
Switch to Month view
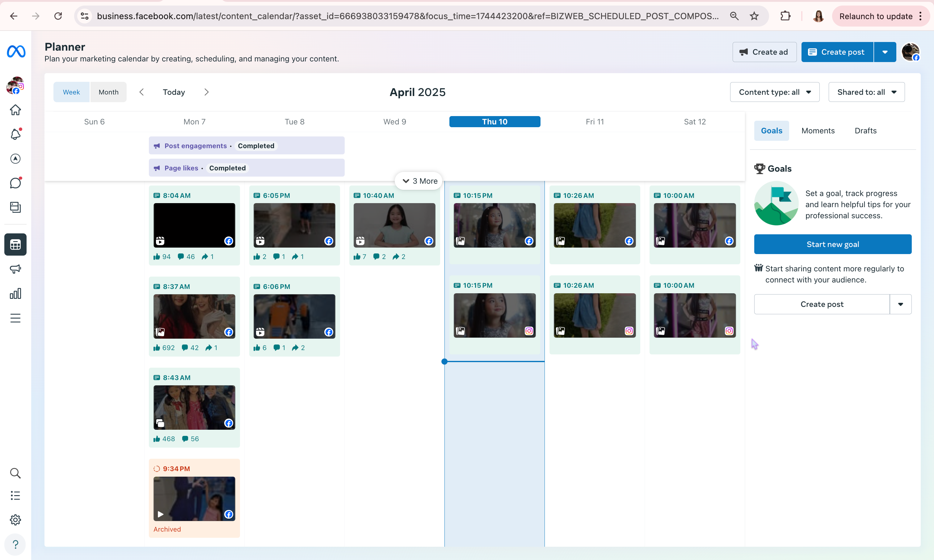point(108,92)
